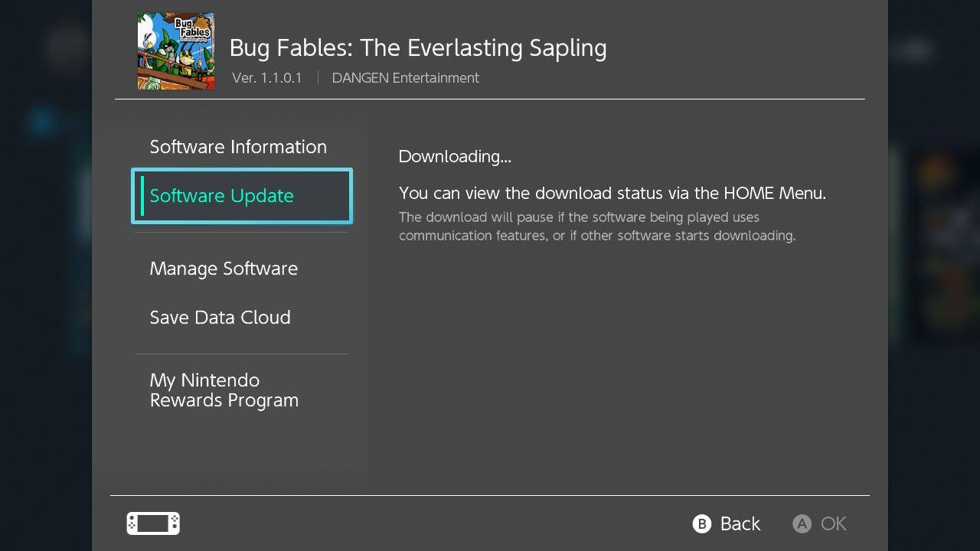Open My Nintendo Rewards Program
980x551 pixels.
tap(224, 390)
